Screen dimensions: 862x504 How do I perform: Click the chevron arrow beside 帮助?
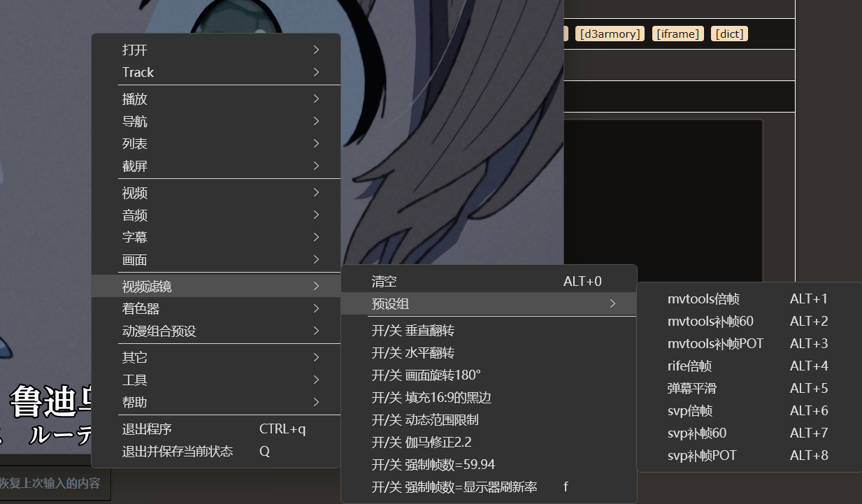[x=316, y=402]
